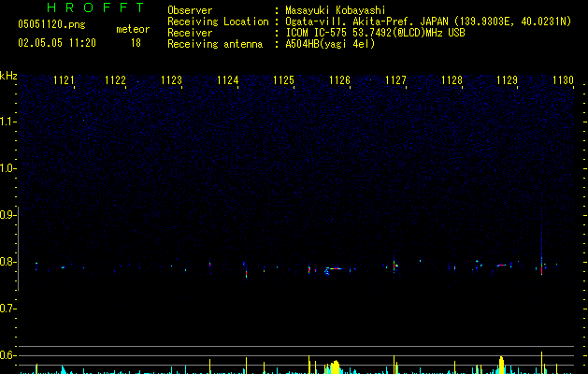
Task: Click the red horizontal echo near 1129
Action: pyautogui.click(x=501, y=266)
